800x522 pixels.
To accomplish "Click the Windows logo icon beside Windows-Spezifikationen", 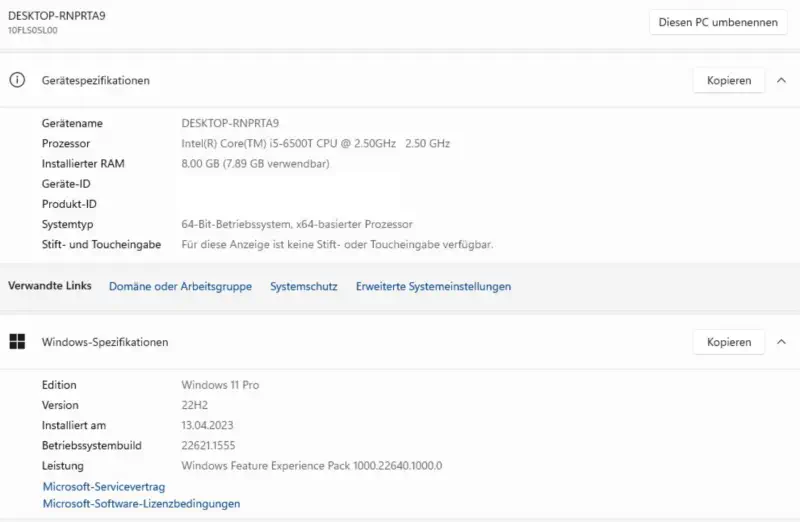I will click(x=17, y=342).
